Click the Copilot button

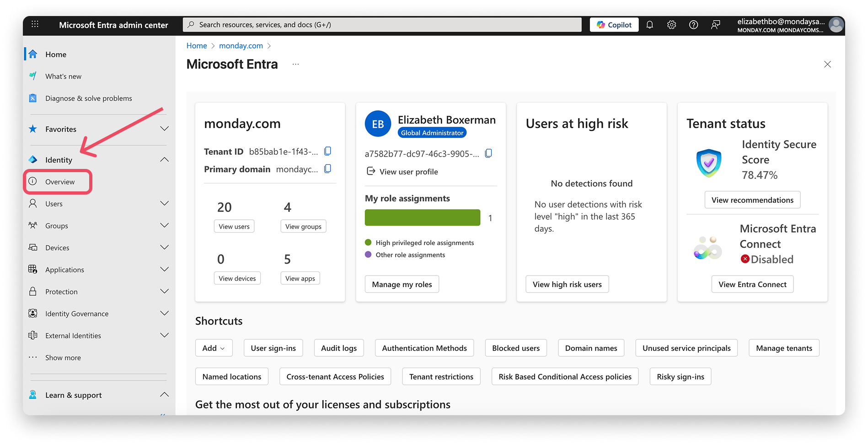click(x=614, y=25)
